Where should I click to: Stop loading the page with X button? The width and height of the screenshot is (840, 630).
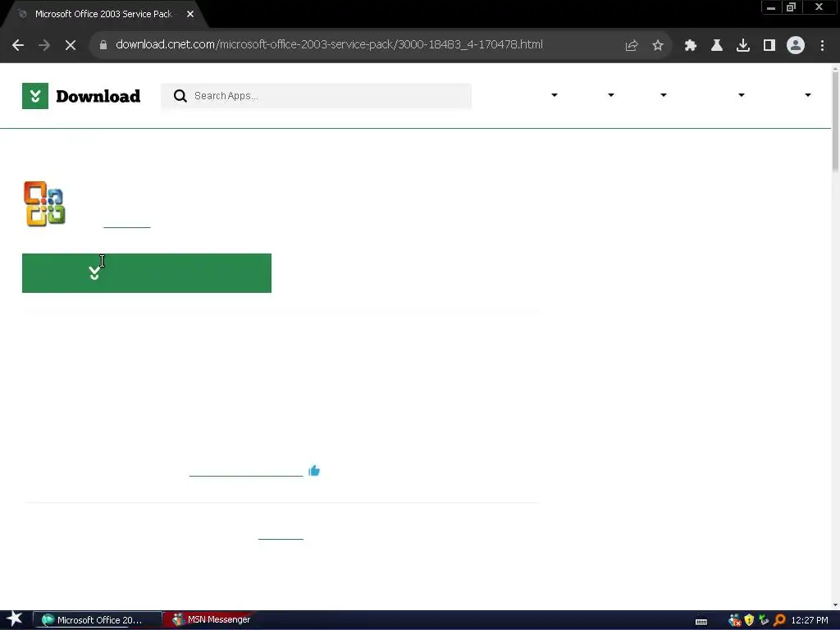click(x=71, y=45)
